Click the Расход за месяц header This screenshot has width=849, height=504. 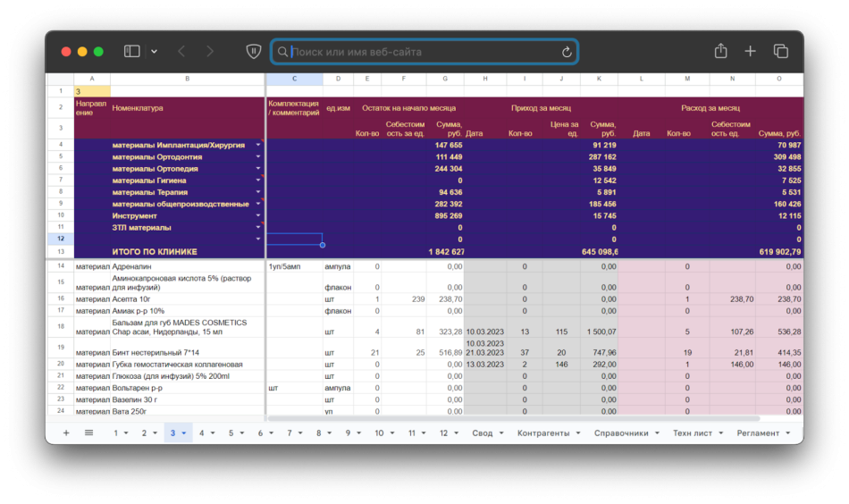710,108
